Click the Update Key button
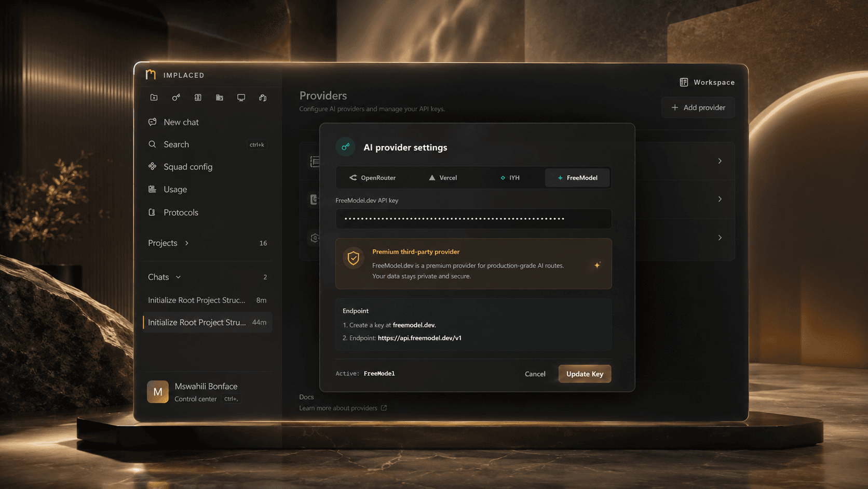 click(x=585, y=374)
